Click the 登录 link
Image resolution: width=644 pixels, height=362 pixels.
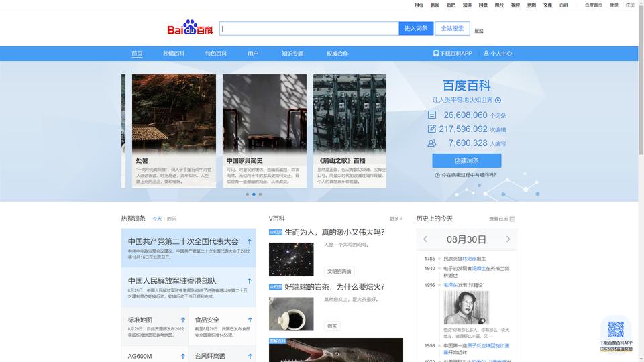click(614, 5)
